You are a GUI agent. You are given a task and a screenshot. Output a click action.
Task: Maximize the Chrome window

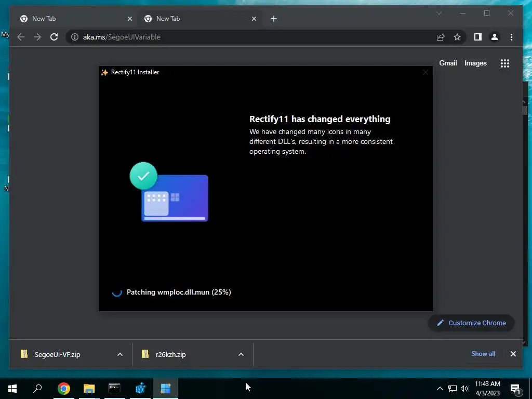click(x=486, y=13)
